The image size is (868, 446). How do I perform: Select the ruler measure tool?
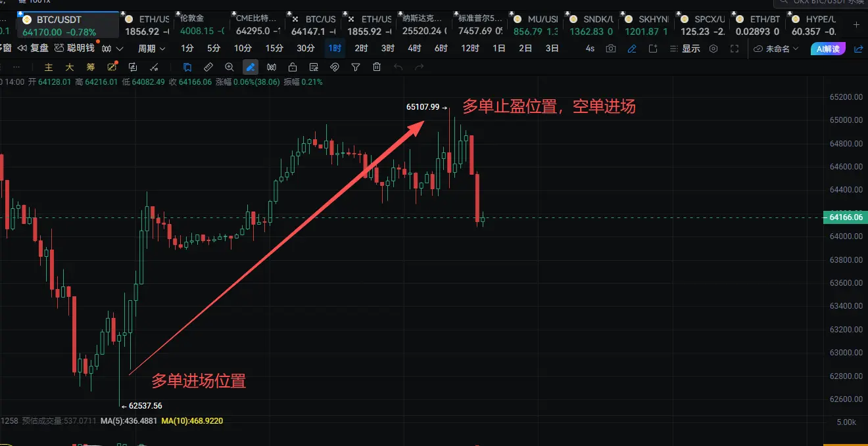[208, 67]
